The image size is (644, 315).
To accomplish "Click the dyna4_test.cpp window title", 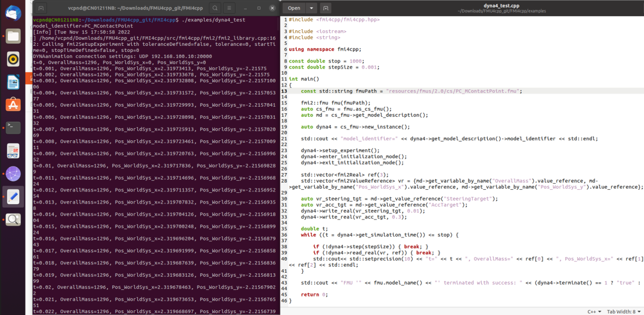I will click(502, 5).
